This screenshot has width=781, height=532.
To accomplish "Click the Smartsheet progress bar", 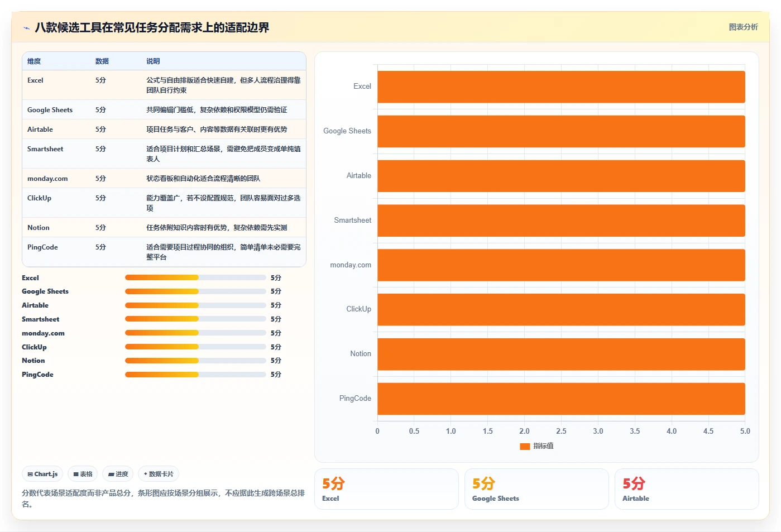I will point(195,319).
